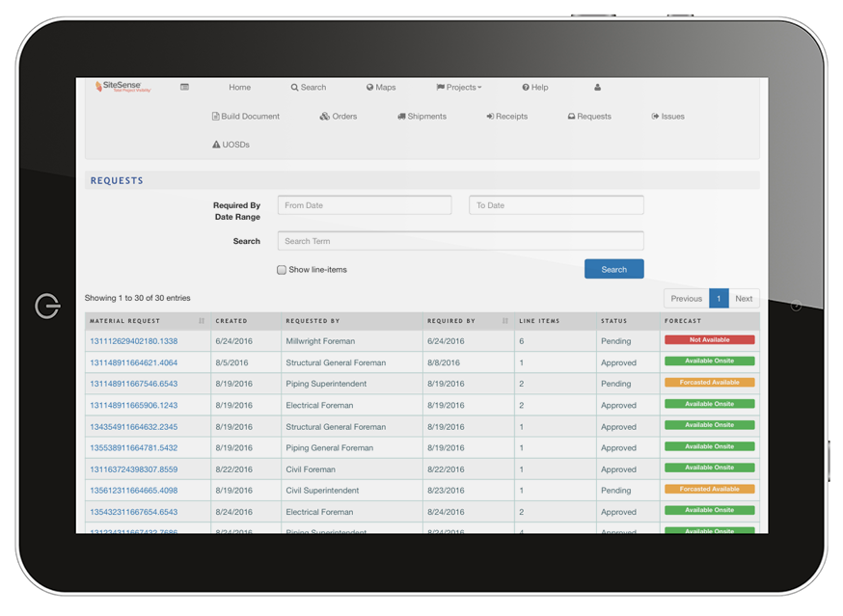The width and height of the screenshot is (843, 616).
Task: Open the Issues menu item
Action: (667, 116)
